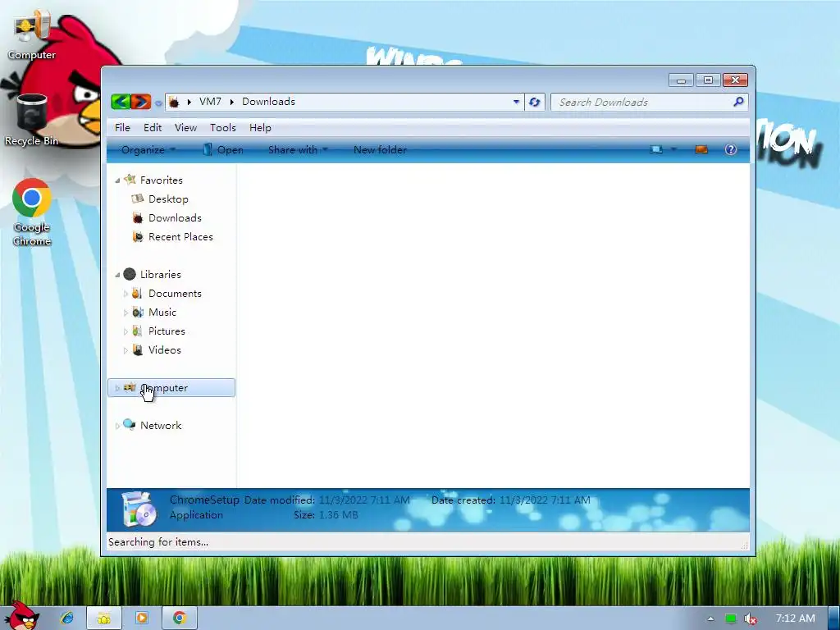Click the muted volume tray icon
840x630 pixels.
pyautogui.click(x=750, y=619)
